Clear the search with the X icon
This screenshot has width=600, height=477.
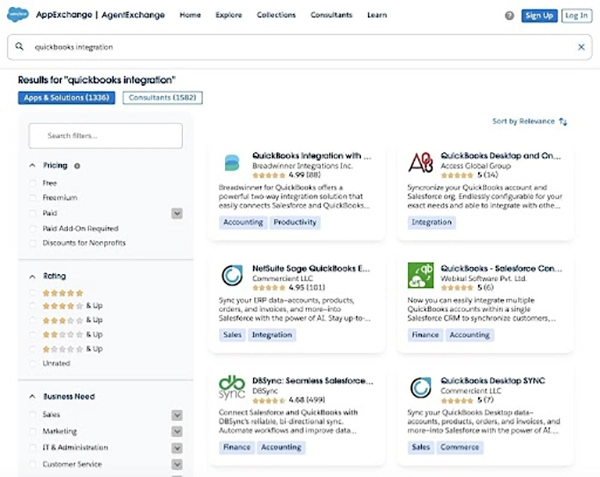pyautogui.click(x=581, y=47)
